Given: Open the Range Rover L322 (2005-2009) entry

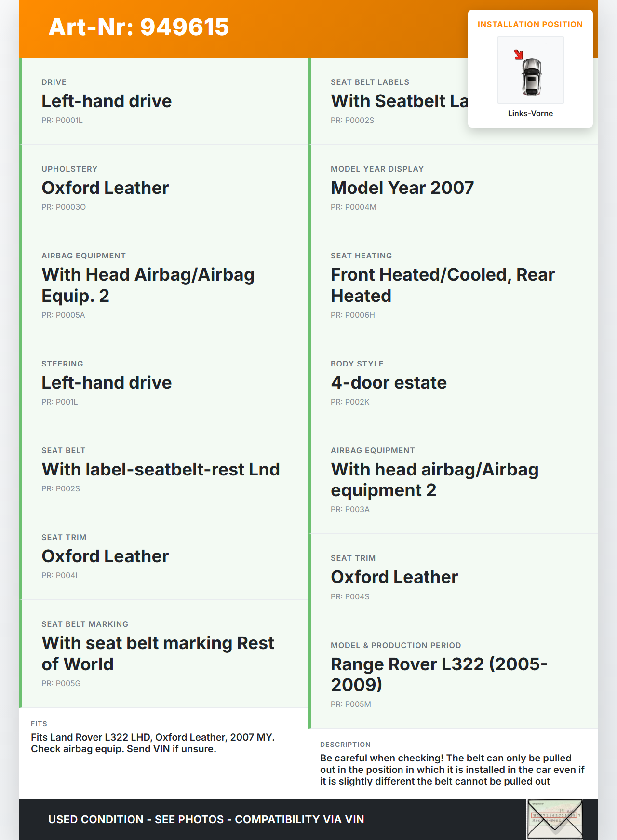Looking at the screenshot, I should 439,674.
